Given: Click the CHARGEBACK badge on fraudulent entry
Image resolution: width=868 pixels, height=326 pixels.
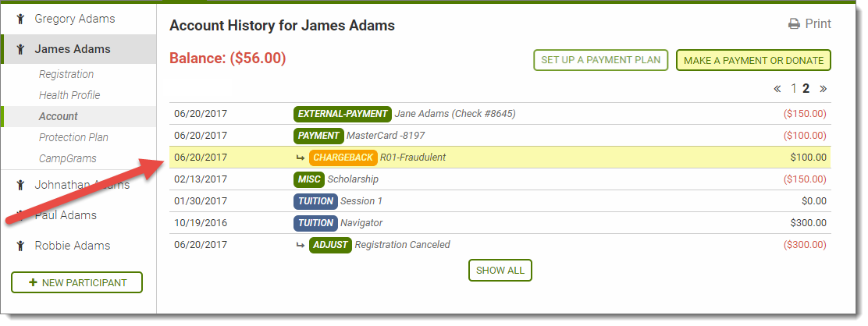Looking at the screenshot, I should [x=343, y=158].
